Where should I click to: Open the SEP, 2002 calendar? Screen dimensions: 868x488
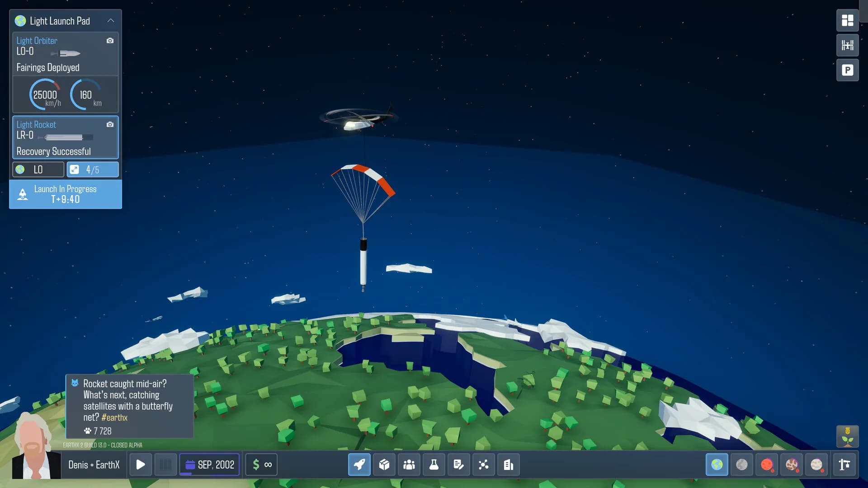tap(209, 465)
